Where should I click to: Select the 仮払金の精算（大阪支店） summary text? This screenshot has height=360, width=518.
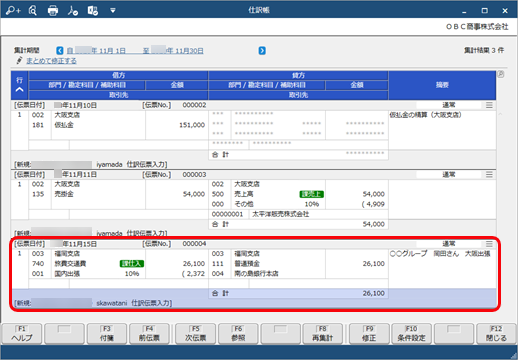click(426, 115)
